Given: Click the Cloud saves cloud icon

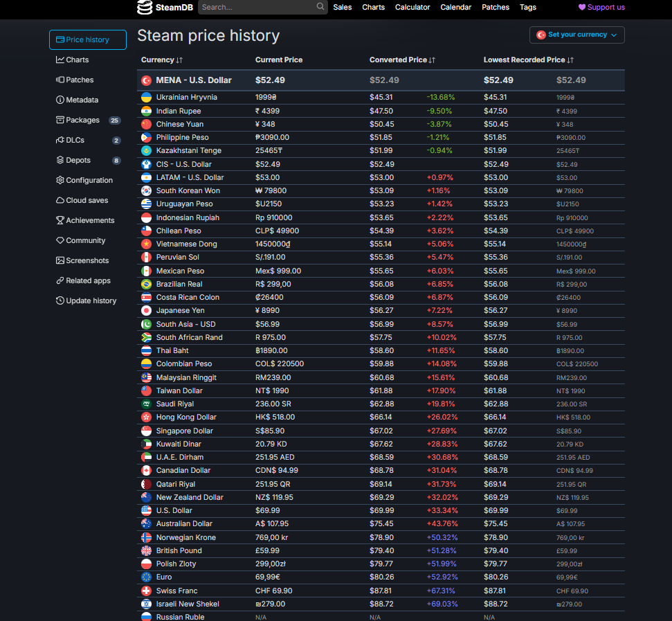Looking at the screenshot, I should (x=60, y=200).
